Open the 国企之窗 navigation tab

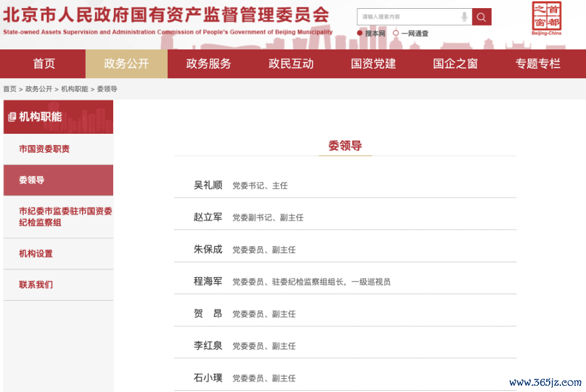point(455,64)
